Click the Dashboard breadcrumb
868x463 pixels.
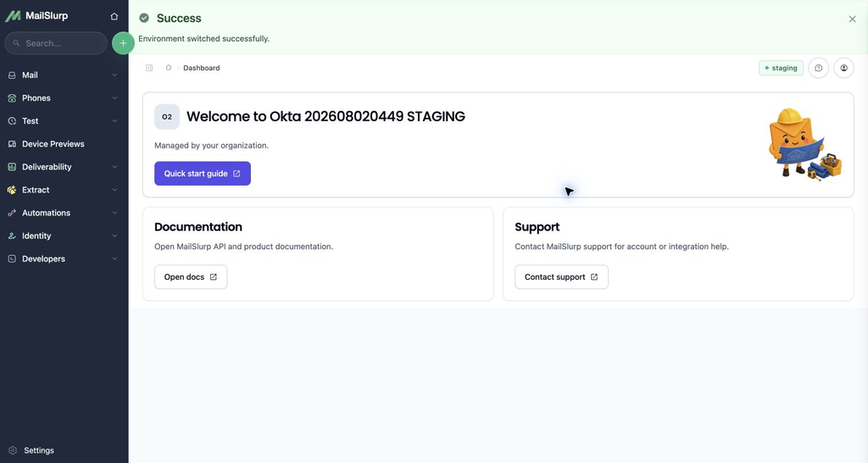202,68
